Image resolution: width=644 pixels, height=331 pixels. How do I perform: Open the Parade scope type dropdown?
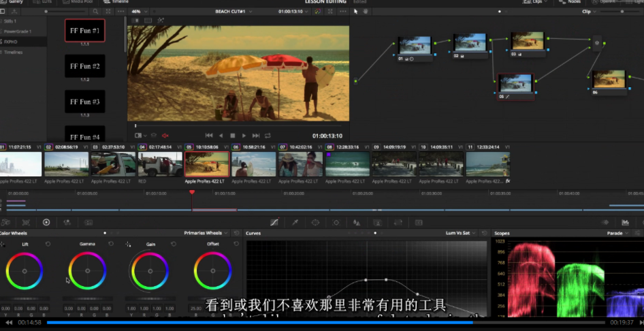(x=617, y=233)
